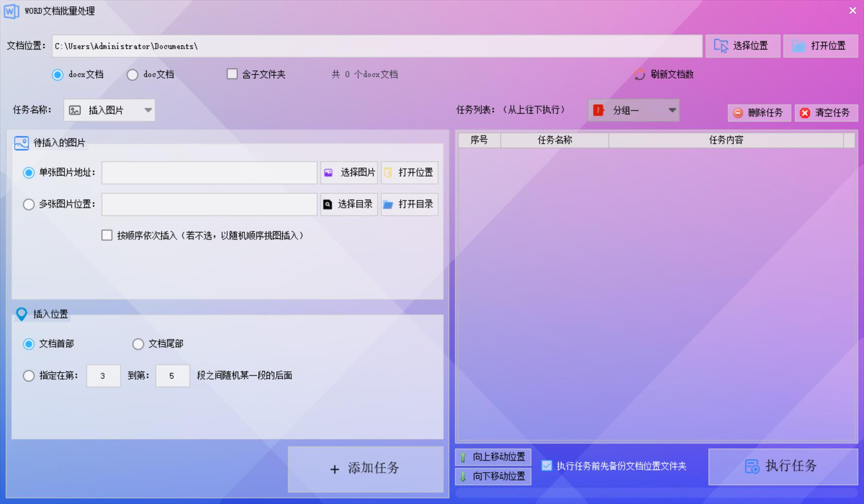Click the 待插入的图片 section image icon

22,143
